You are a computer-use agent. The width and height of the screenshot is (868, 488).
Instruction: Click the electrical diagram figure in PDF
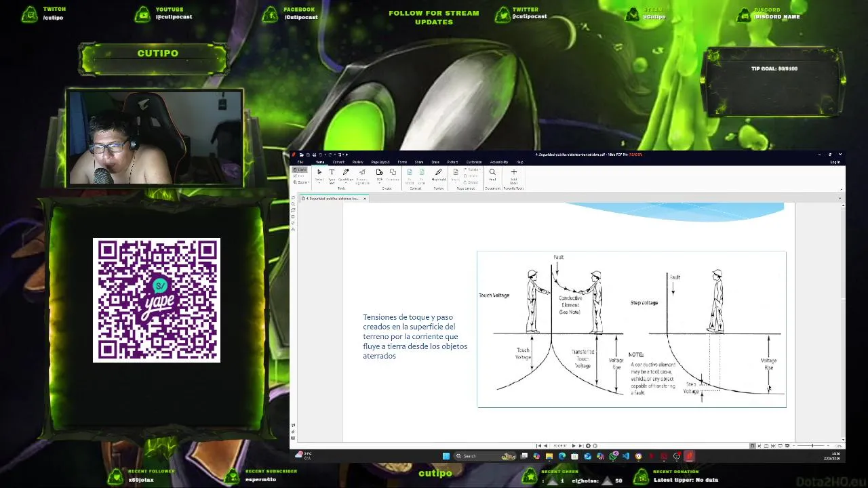631,329
